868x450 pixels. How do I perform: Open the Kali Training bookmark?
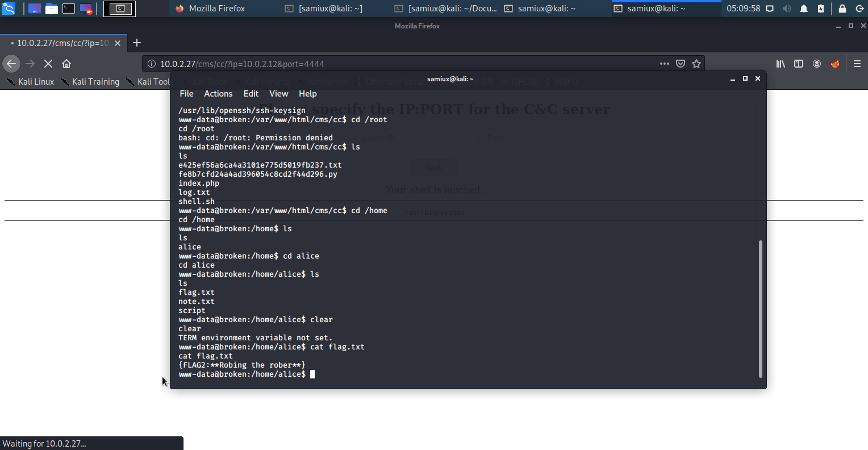pyautogui.click(x=90, y=82)
